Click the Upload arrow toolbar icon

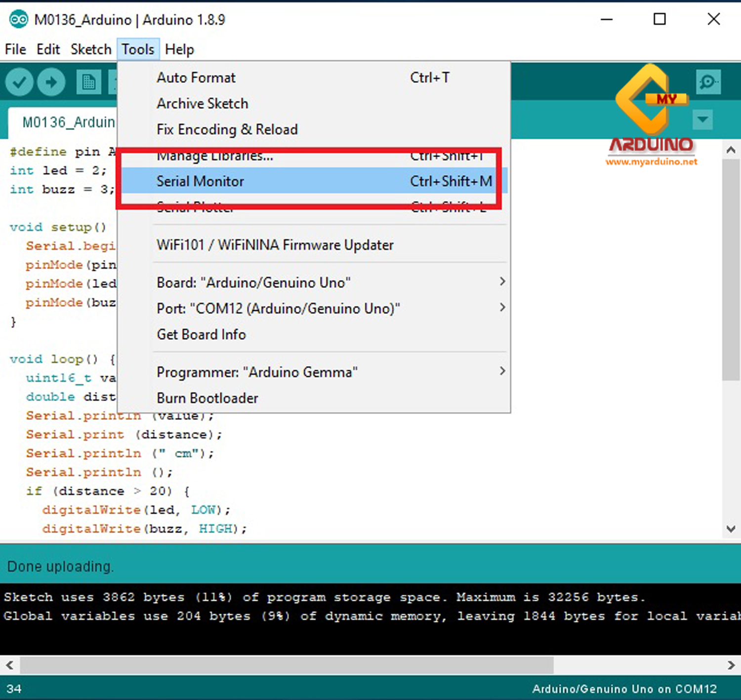point(51,82)
